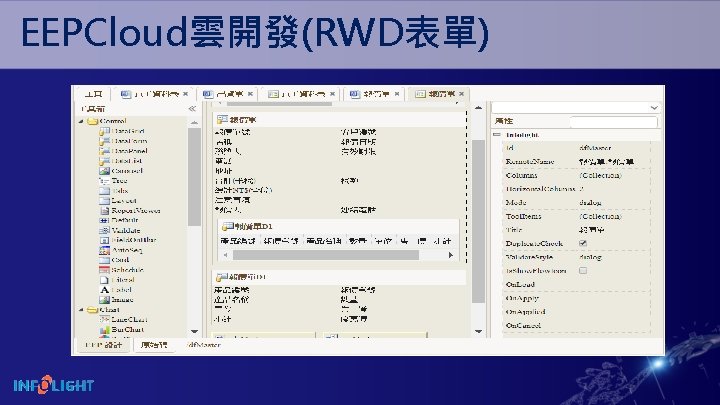Choose the BarChart control icon
The width and height of the screenshot is (720, 405).
pos(104,330)
